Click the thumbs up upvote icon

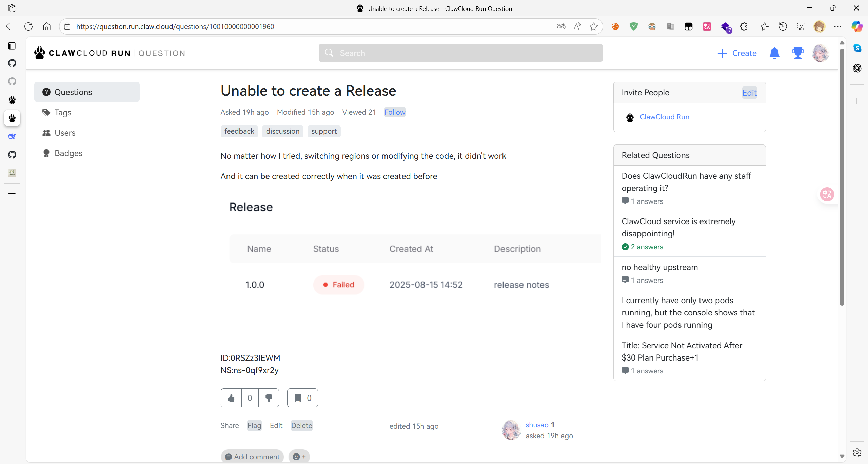tap(231, 398)
